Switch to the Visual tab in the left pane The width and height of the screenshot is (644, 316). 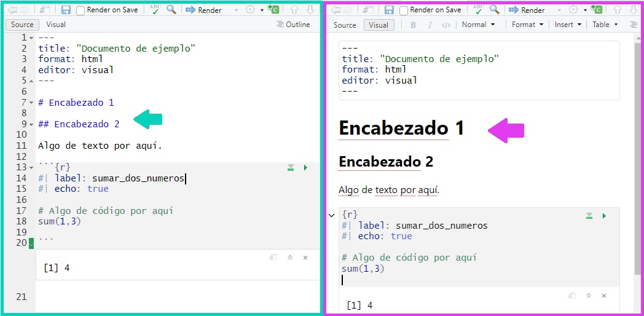[56, 25]
